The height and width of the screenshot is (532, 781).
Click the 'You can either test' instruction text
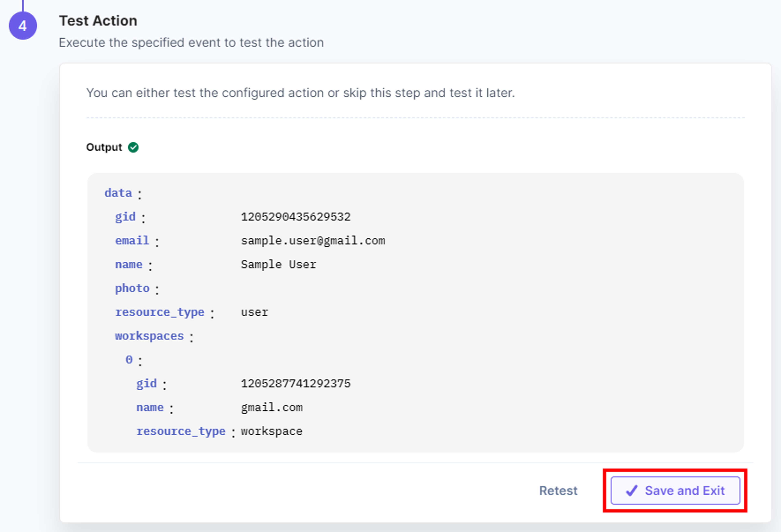pyautogui.click(x=300, y=93)
